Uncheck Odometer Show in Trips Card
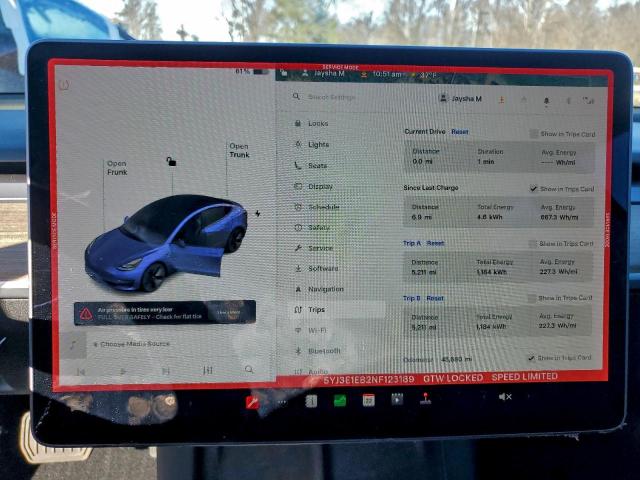This screenshot has width=640, height=480. click(531, 358)
